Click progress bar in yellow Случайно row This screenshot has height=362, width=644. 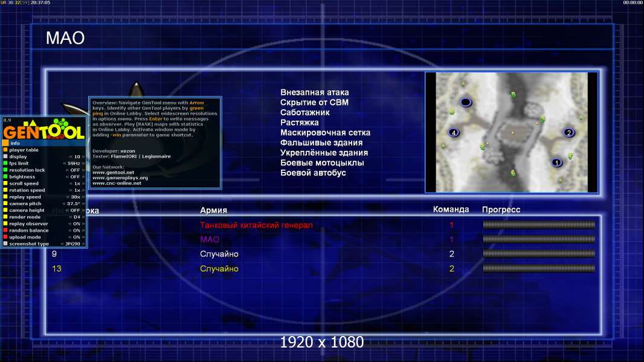539,268
